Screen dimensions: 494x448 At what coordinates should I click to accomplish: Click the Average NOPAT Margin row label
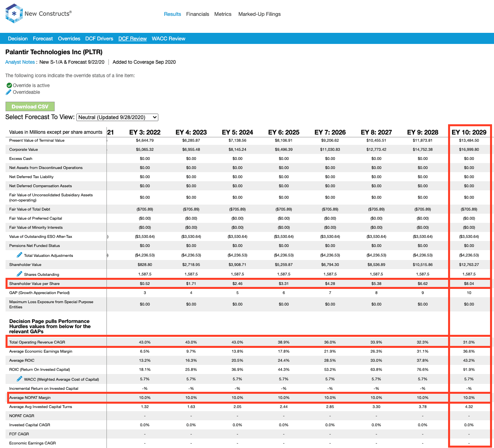click(30, 398)
